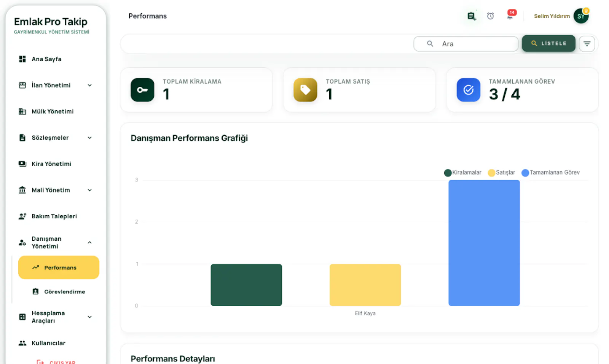Click the SY user avatar
Screen dimensions: 609x364
[x=581, y=16]
